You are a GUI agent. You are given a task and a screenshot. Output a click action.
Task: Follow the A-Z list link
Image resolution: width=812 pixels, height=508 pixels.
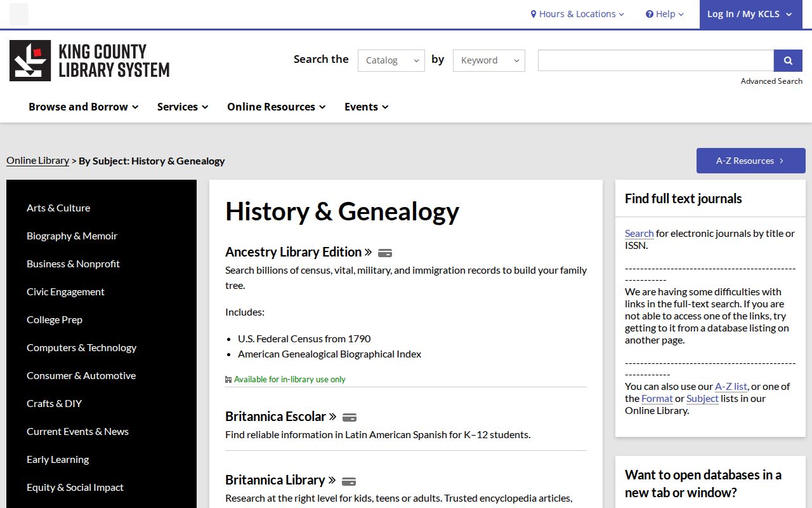pos(731,386)
